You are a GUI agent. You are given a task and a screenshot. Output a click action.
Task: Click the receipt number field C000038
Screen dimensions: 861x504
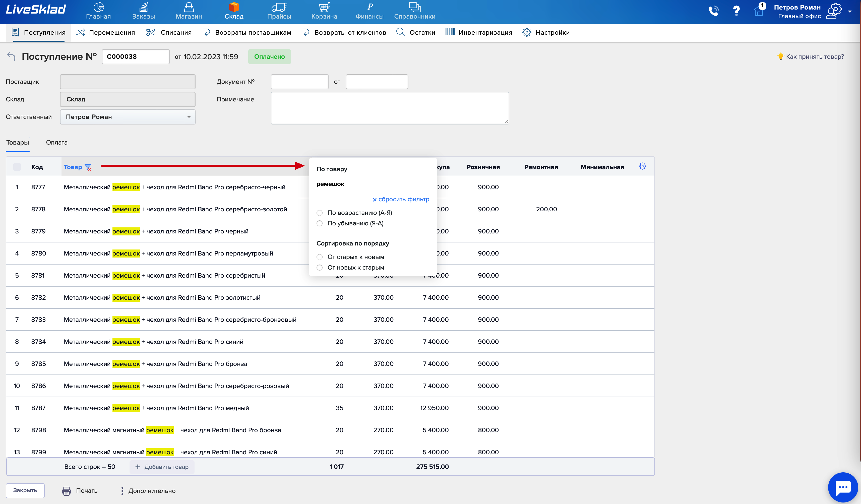click(x=135, y=56)
